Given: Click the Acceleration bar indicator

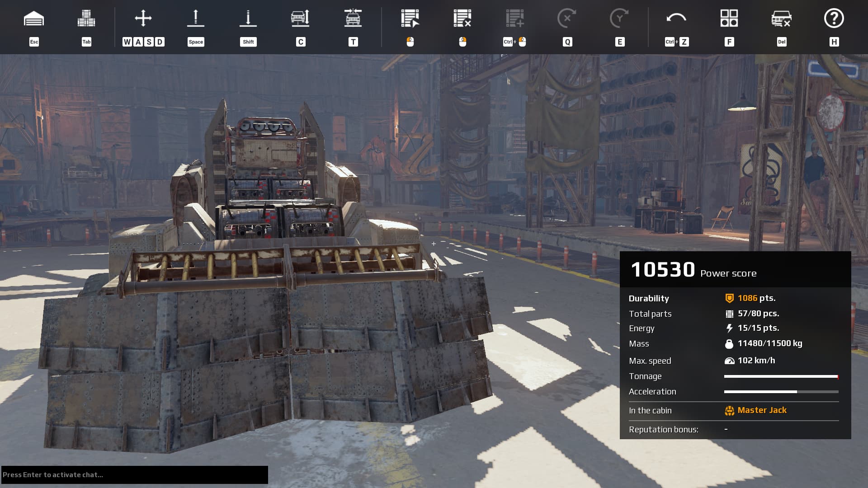Looking at the screenshot, I should [781, 392].
